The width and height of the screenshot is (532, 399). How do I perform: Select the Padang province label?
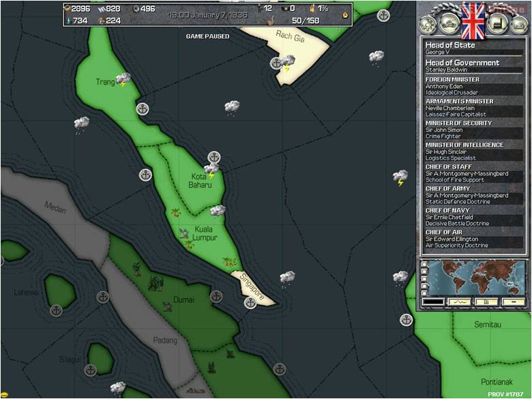tap(165, 340)
